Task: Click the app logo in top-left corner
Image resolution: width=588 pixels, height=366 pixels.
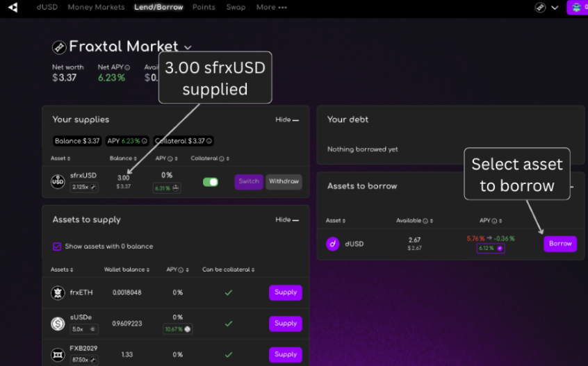Action: (x=13, y=8)
